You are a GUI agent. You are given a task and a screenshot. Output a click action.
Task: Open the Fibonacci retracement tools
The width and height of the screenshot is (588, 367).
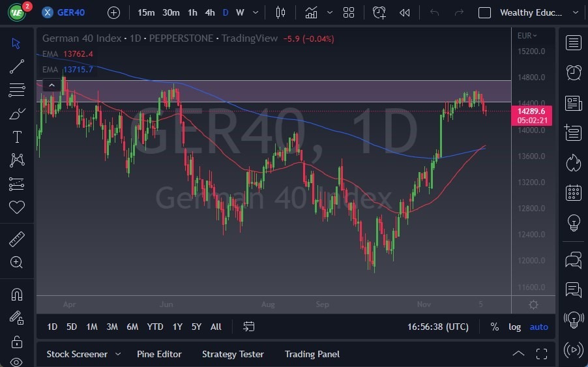click(16, 90)
